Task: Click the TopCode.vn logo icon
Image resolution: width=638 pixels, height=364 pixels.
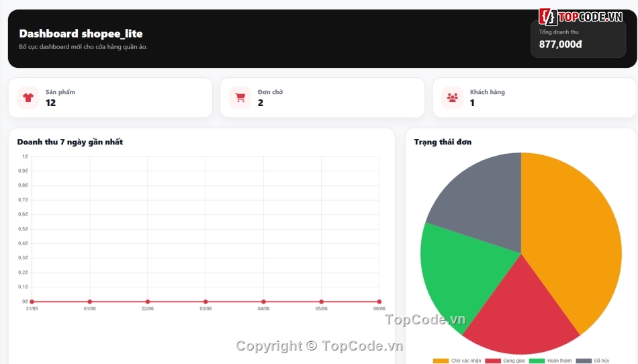Action: (547, 17)
